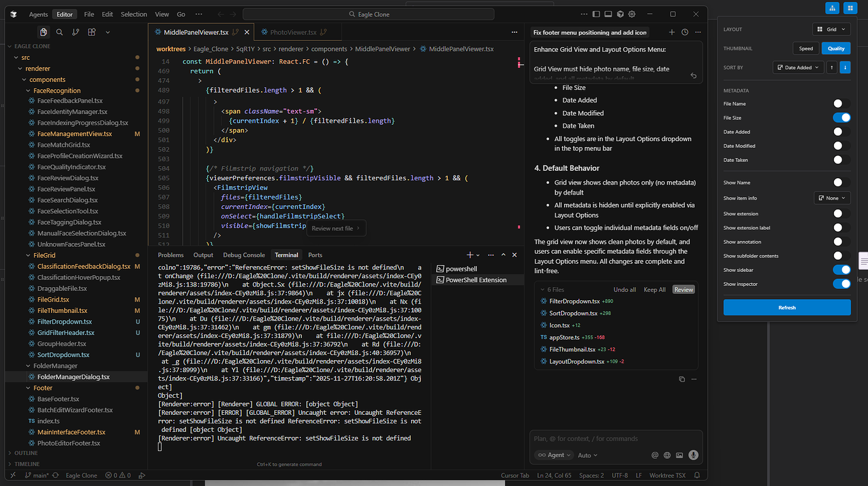
Task: Open the Extensions view icon
Action: [x=92, y=32]
